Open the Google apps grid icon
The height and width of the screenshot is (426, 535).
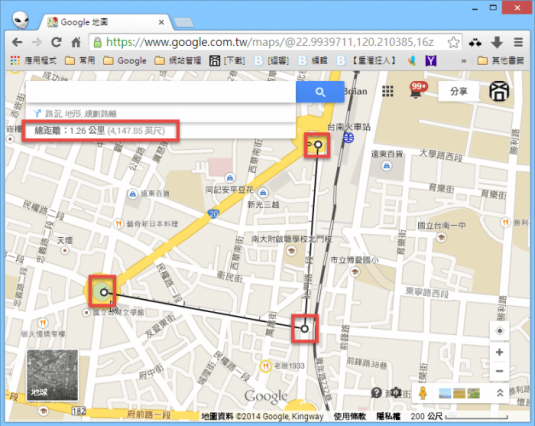[388, 91]
